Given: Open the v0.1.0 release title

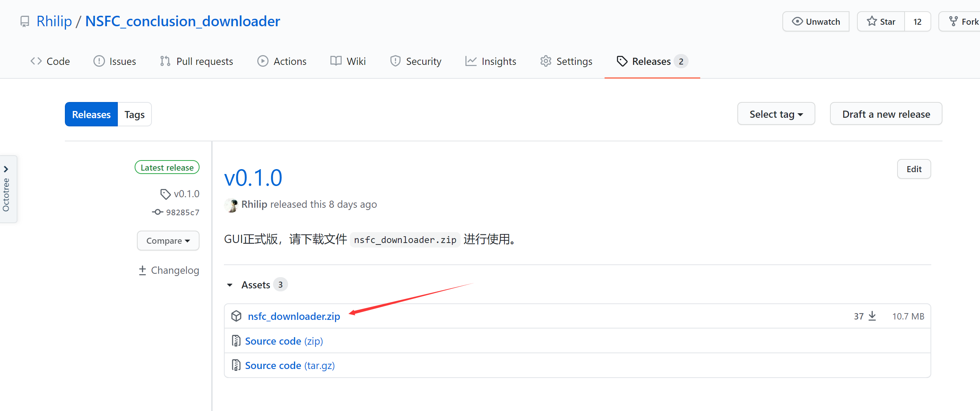Looking at the screenshot, I should [x=253, y=178].
